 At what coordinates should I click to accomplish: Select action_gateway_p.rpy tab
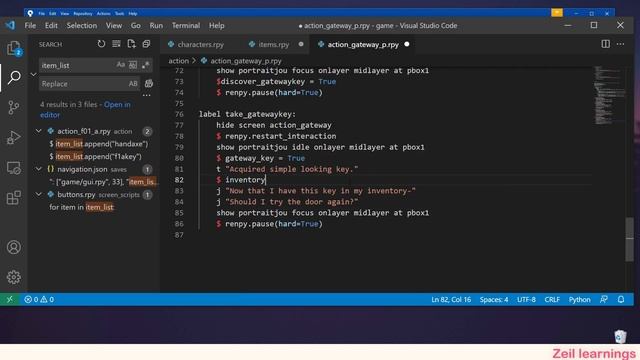[x=363, y=44]
